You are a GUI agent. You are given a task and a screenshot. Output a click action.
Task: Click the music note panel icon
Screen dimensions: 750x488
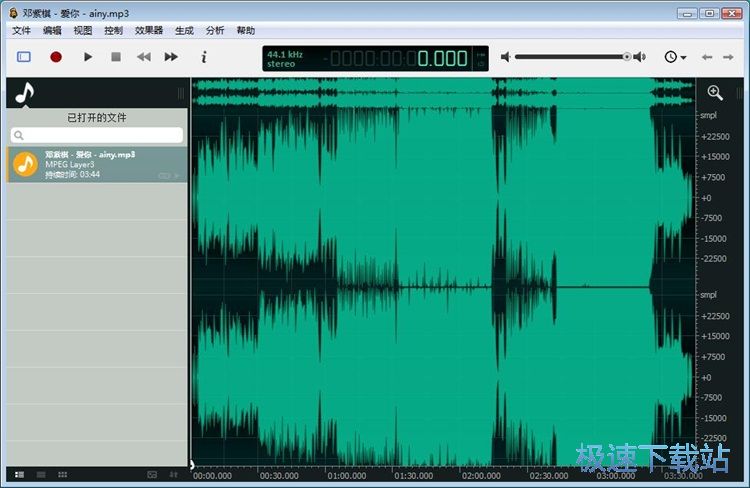[24, 93]
